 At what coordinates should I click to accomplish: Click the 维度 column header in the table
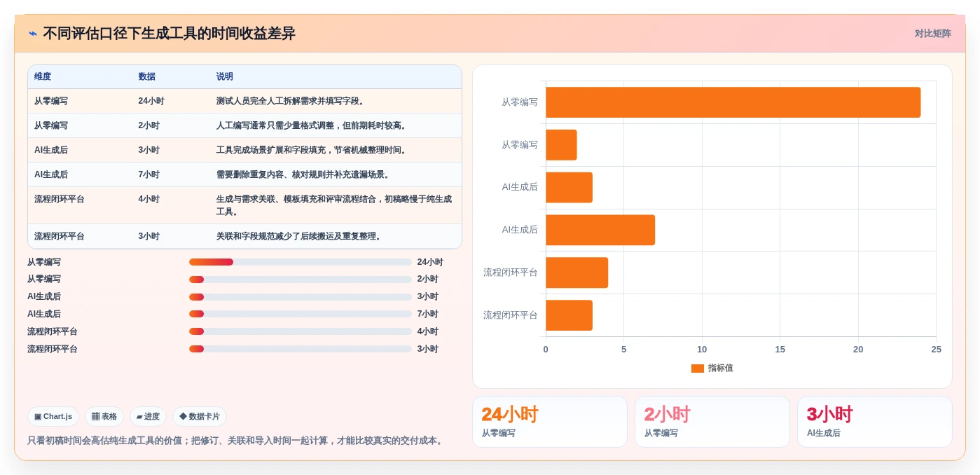[43, 76]
